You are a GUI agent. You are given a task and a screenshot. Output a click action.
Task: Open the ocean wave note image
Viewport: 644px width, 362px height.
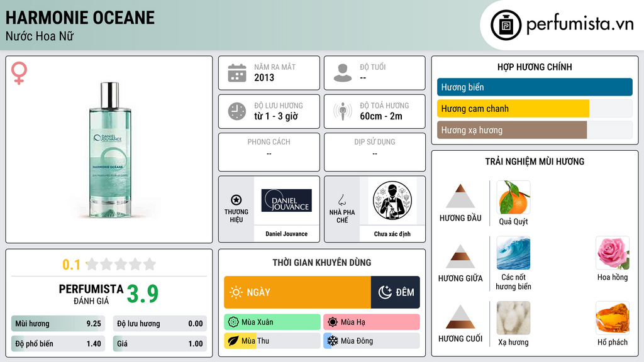513,253
